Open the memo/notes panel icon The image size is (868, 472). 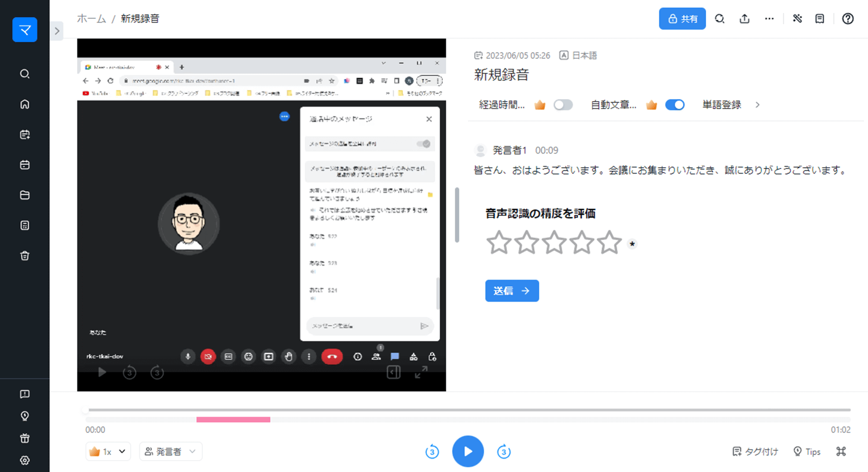[x=819, y=19]
